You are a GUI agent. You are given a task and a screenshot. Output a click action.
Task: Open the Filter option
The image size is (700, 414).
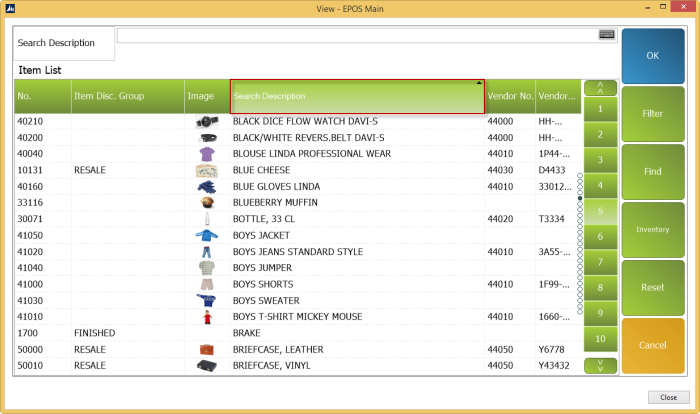tap(653, 114)
